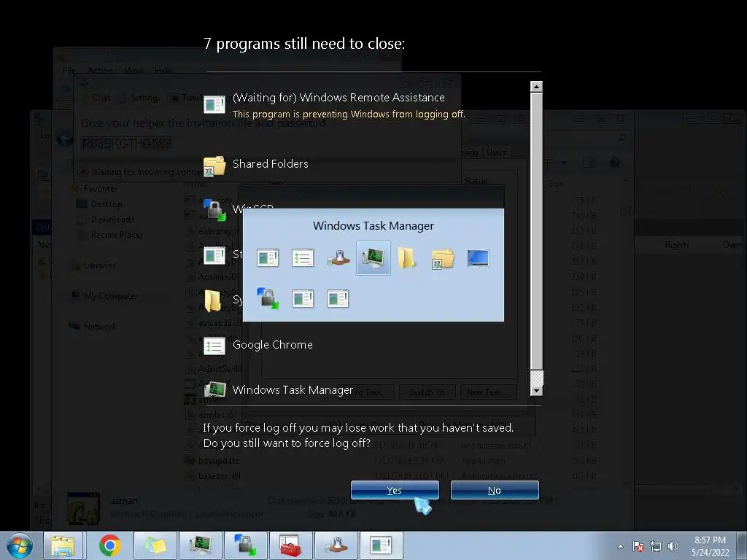747x560 pixels.
Task: Select the yellow folder icon in the programs list
Action: (x=213, y=300)
